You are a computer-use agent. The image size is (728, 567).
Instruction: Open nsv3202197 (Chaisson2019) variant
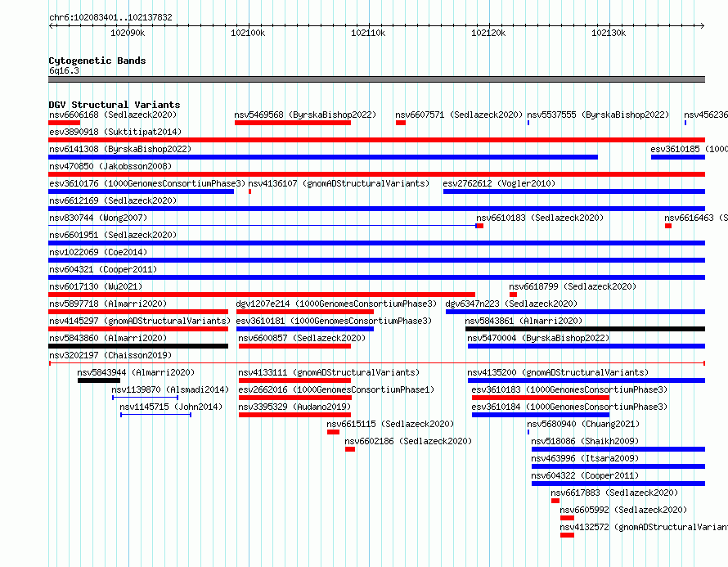110,355
